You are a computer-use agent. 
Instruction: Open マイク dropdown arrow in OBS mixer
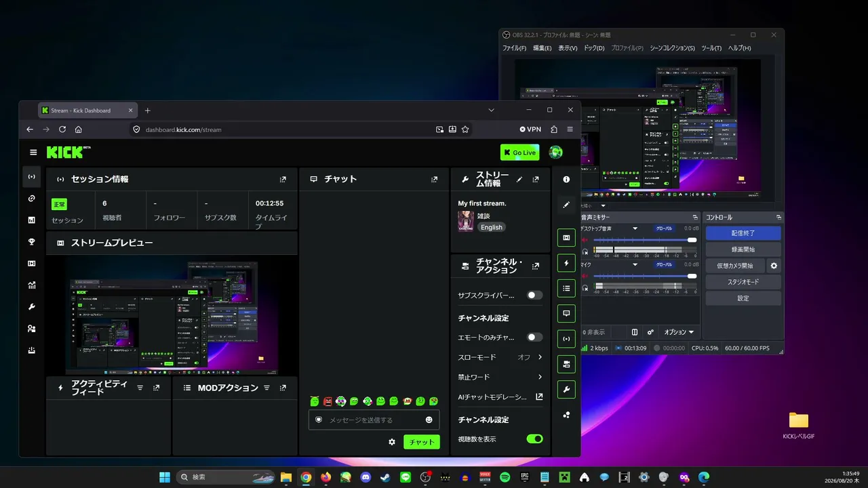(635, 265)
